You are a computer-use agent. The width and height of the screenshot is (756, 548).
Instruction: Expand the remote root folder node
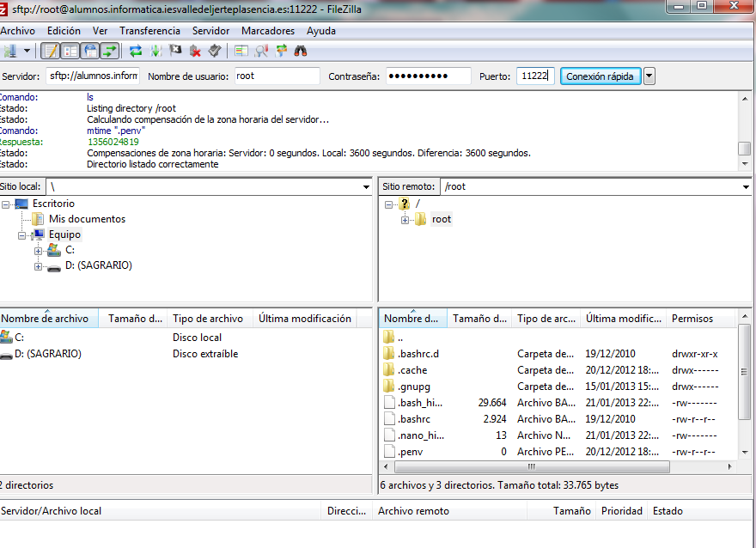[405, 220]
